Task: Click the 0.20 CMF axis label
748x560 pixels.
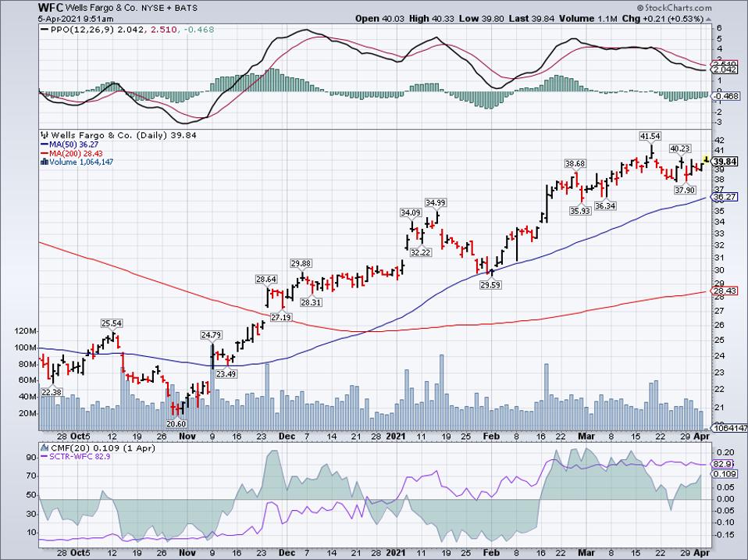Action: click(x=725, y=452)
